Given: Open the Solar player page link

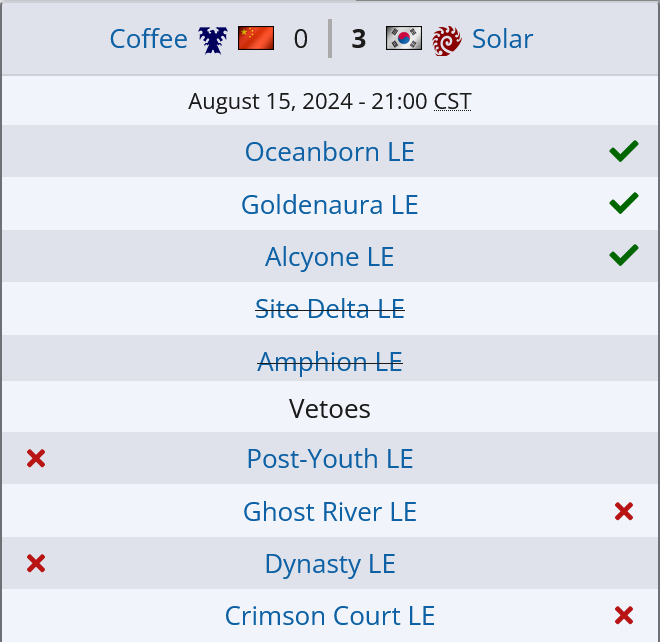Looking at the screenshot, I should (x=502, y=39).
